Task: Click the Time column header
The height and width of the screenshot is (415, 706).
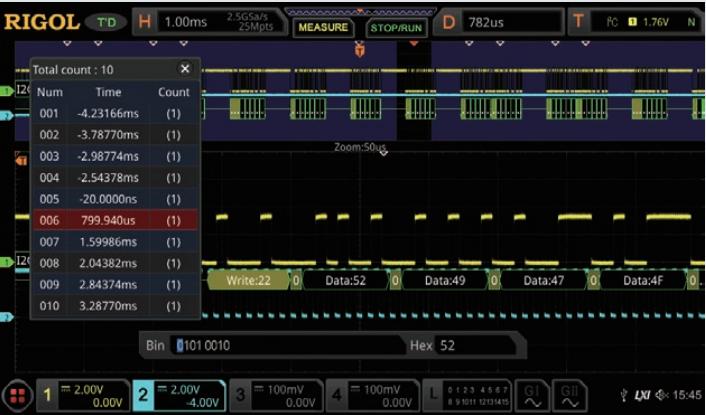Action: click(109, 92)
